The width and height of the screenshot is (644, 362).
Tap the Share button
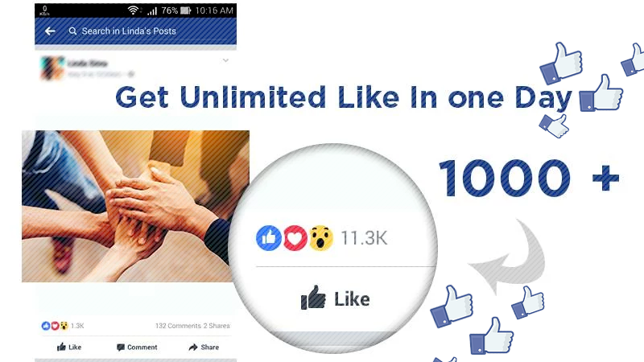[x=204, y=348]
